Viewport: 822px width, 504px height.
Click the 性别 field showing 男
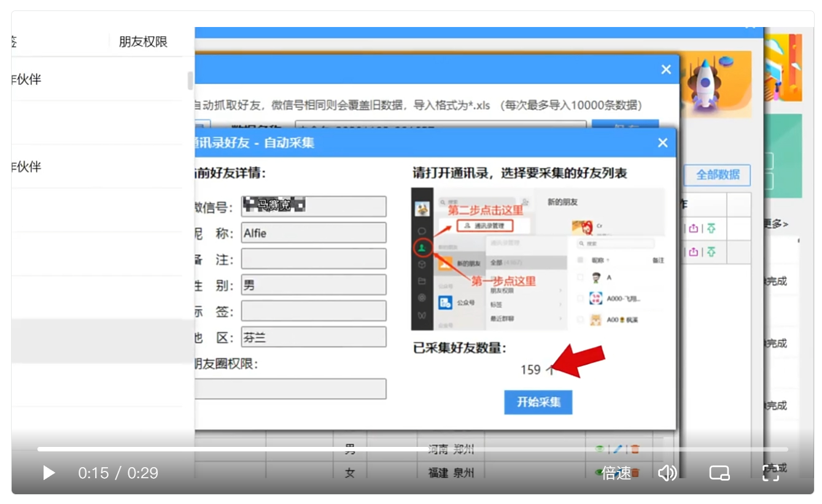coord(313,285)
